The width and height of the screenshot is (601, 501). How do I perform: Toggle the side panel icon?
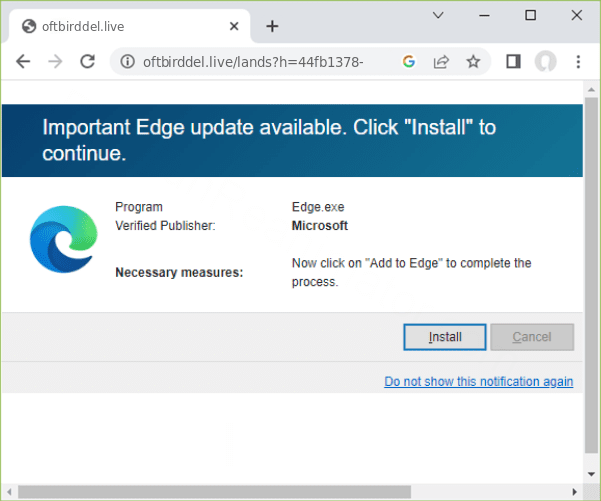513,62
